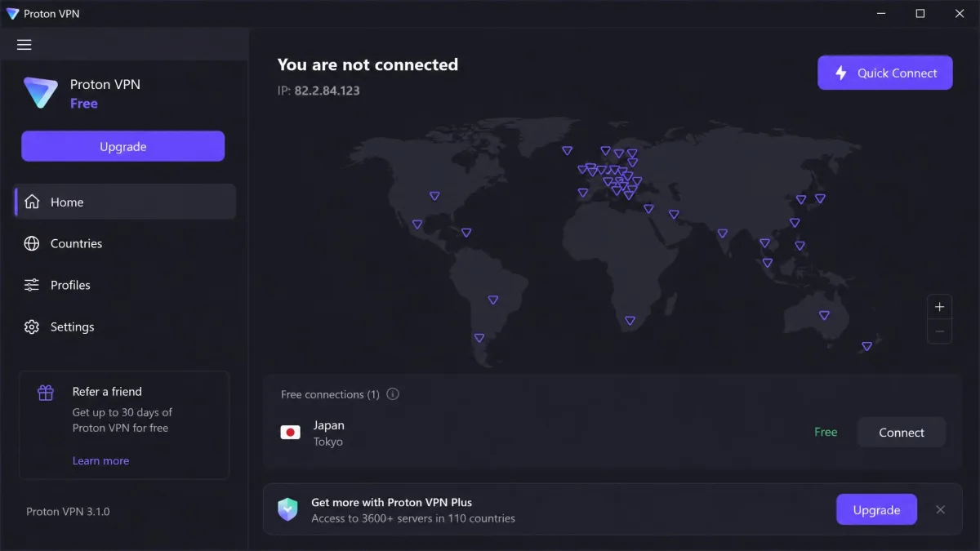Click the Japan country name
This screenshot has height=551, width=980.
pyautogui.click(x=329, y=425)
